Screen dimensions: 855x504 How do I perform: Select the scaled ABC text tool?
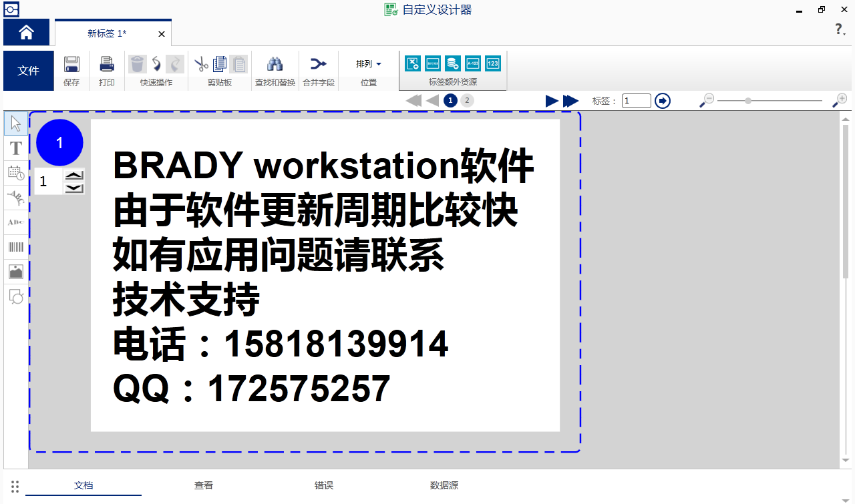[16, 222]
